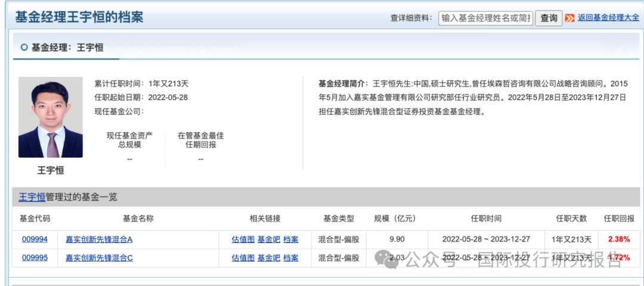644x286 pixels.
Task: Click the 9.90 scale value
Action: tap(397, 239)
